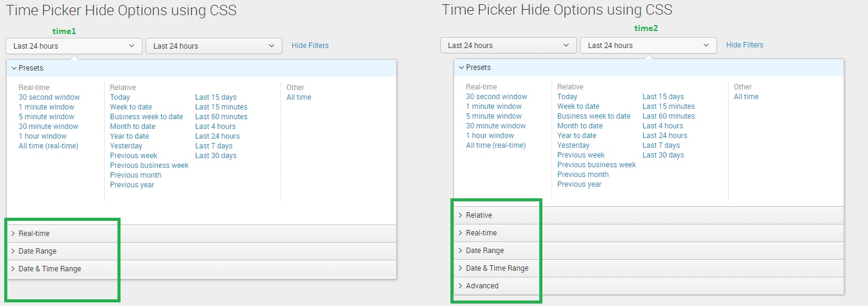Select 30 second window preset in left picker
This screenshot has height=306, width=868.
49,97
